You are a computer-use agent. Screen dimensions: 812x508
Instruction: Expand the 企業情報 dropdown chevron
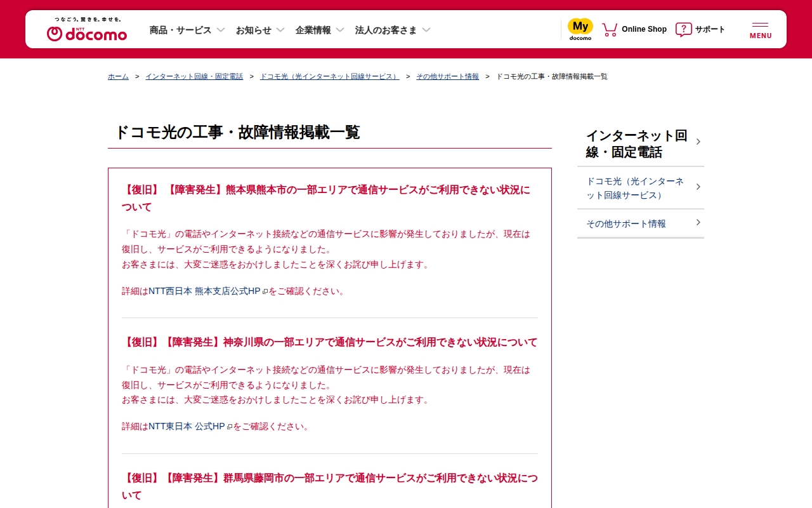[340, 30]
